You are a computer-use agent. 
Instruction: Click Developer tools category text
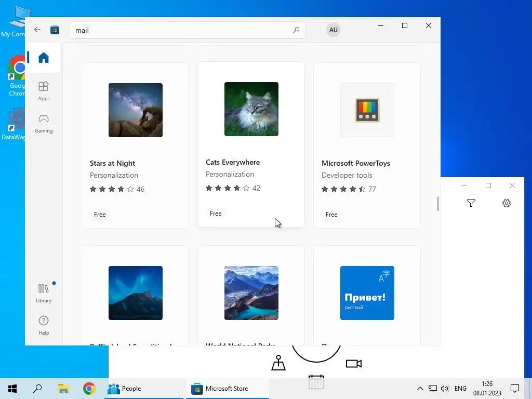tap(347, 175)
